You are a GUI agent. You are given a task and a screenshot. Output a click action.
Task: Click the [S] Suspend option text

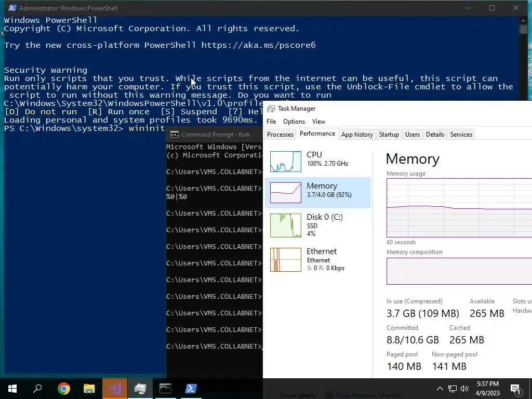point(189,112)
